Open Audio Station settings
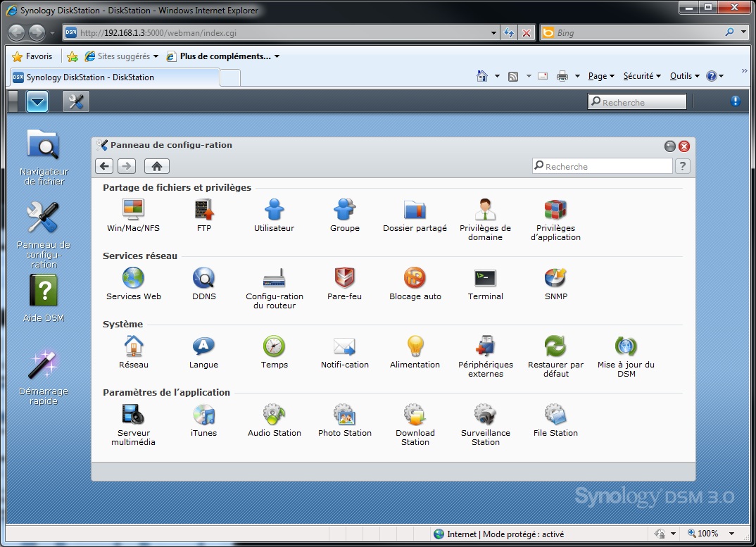The width and height of the screenshot is (756, 547). click(275, 420)
